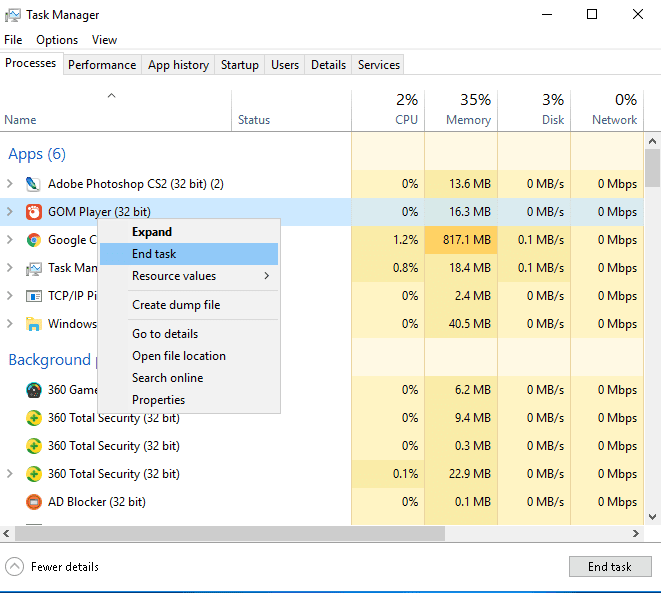The image size is (661, 593).
Task: Click the Windows Explorer folder icon
Action: click(x=33, y=324)
